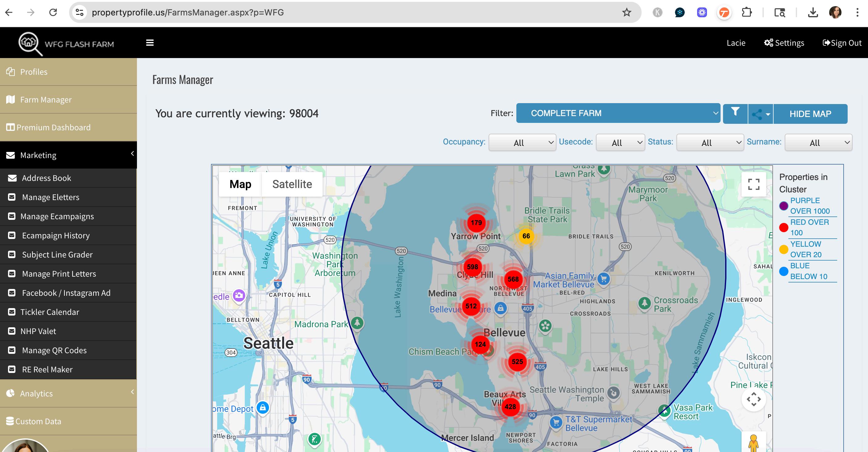Screen dimensions: 868x452
Task: Open the share icon dropdown
Action: tap(761, 114)
